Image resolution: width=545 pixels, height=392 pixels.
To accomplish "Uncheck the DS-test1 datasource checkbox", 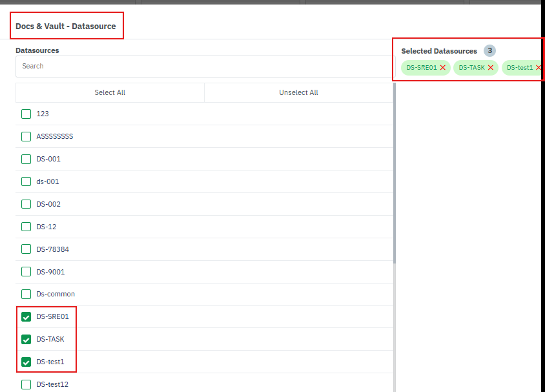I will coord(26,362).
